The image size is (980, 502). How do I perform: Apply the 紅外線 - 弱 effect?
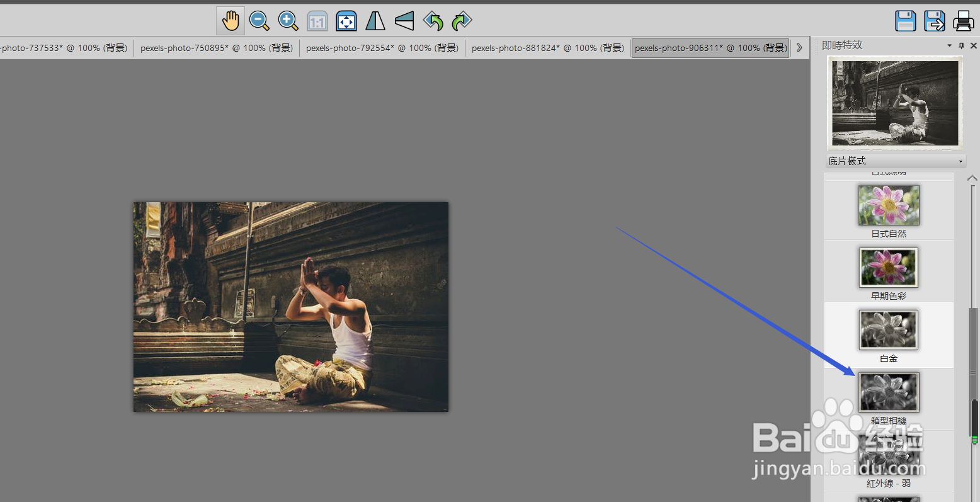pyautogui.click(x=889, y=455)
